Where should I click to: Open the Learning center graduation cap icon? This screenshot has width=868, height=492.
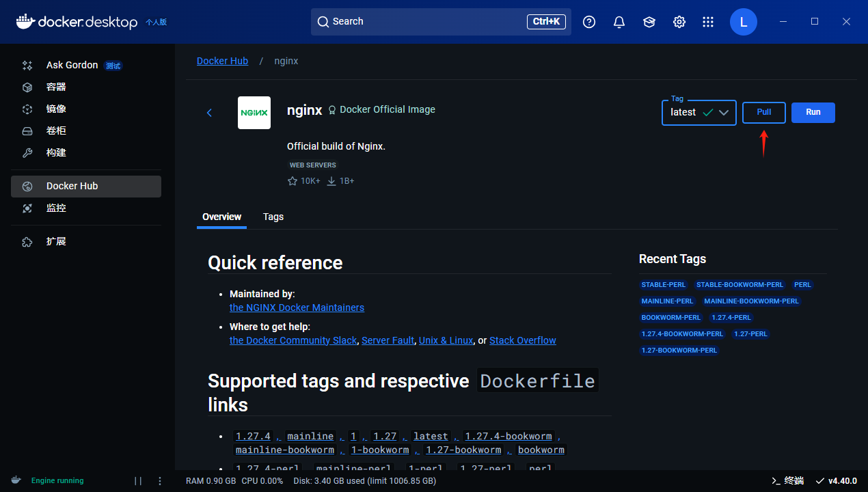(x=649, y=22)
